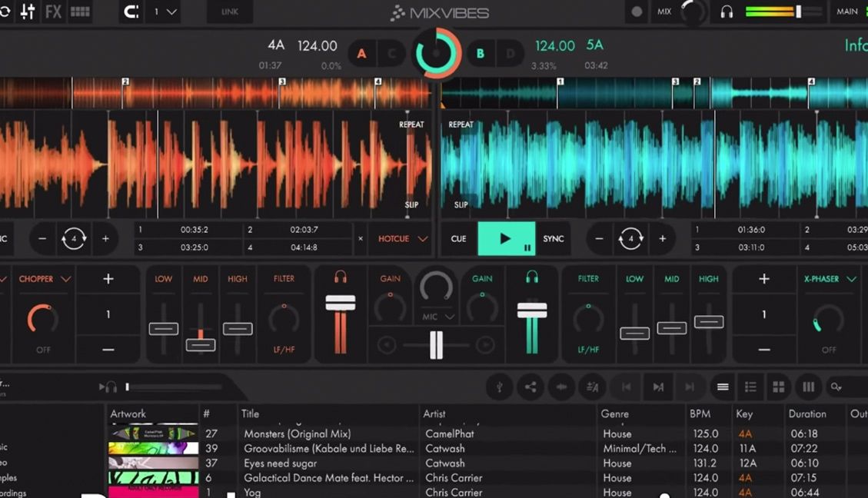Click the USB icon in browser toolbar

tap(499, 387)
